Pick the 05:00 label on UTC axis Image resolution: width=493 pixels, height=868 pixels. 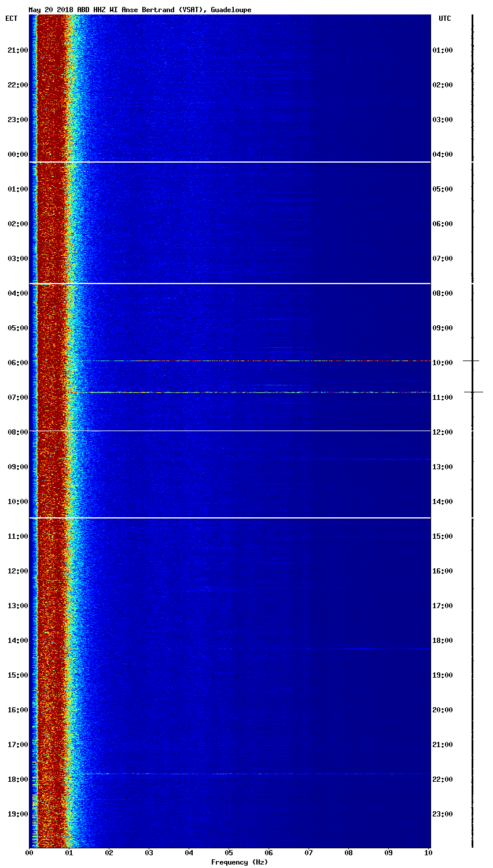(x=443, y=189)
